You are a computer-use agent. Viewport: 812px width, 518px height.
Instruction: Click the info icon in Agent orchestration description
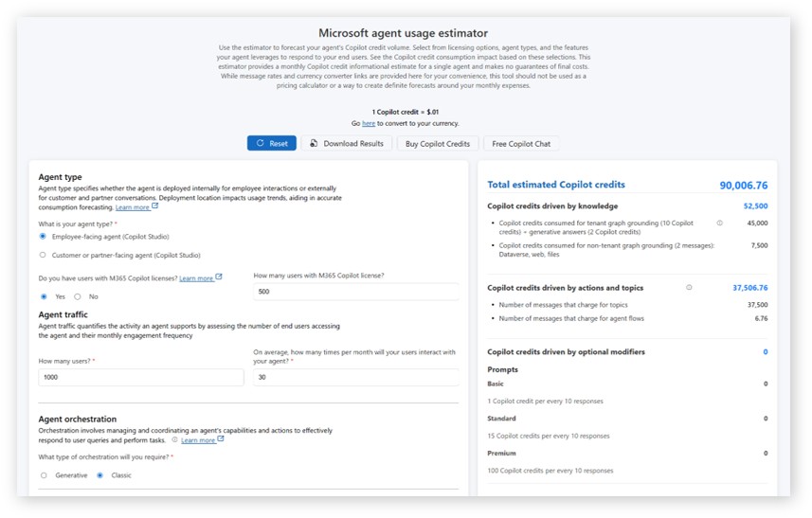(175, 440)
